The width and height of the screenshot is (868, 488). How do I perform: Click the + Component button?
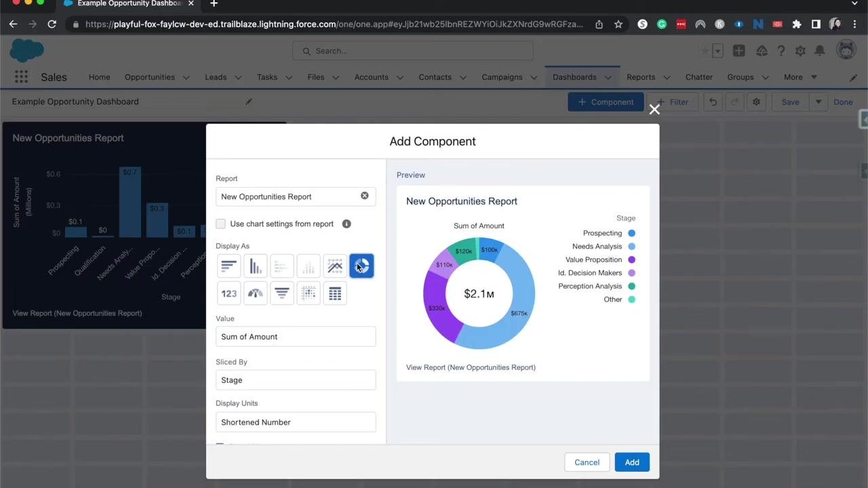[606, 102]
